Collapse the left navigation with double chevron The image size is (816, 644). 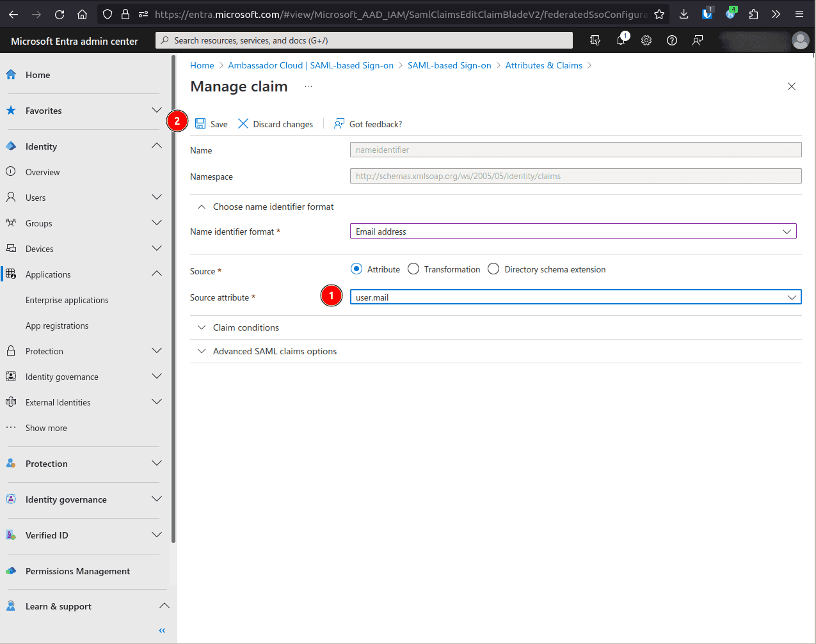(x=162, y=631)
